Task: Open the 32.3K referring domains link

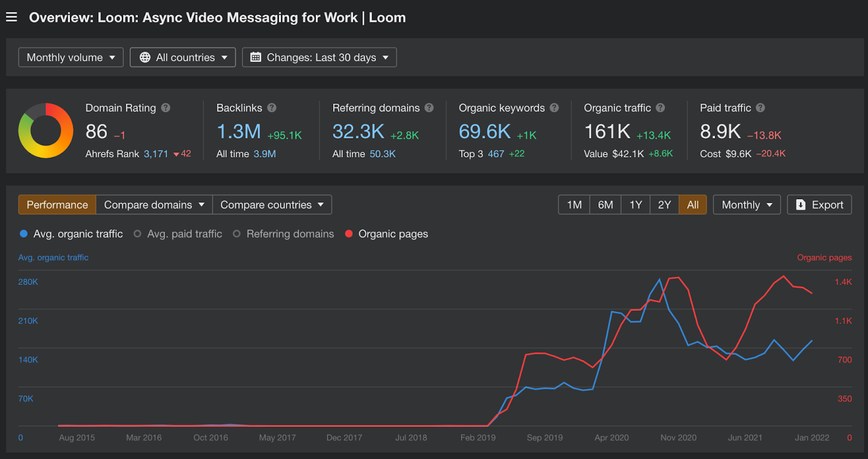Action: click(x=358, y=131)
